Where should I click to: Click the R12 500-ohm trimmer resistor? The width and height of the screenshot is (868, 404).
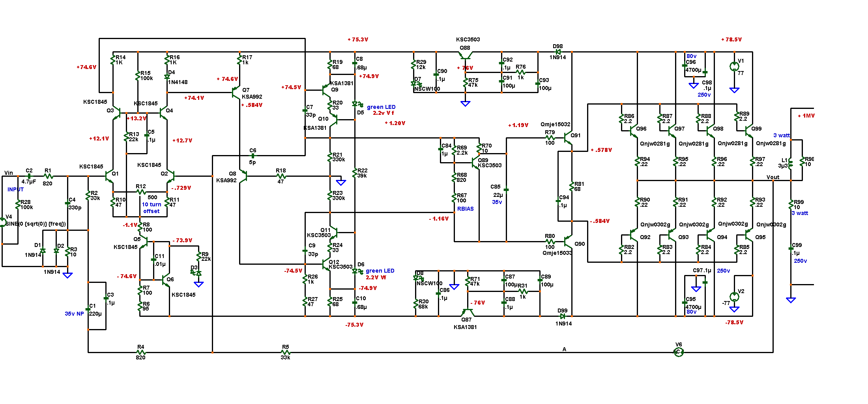(141, 192)
